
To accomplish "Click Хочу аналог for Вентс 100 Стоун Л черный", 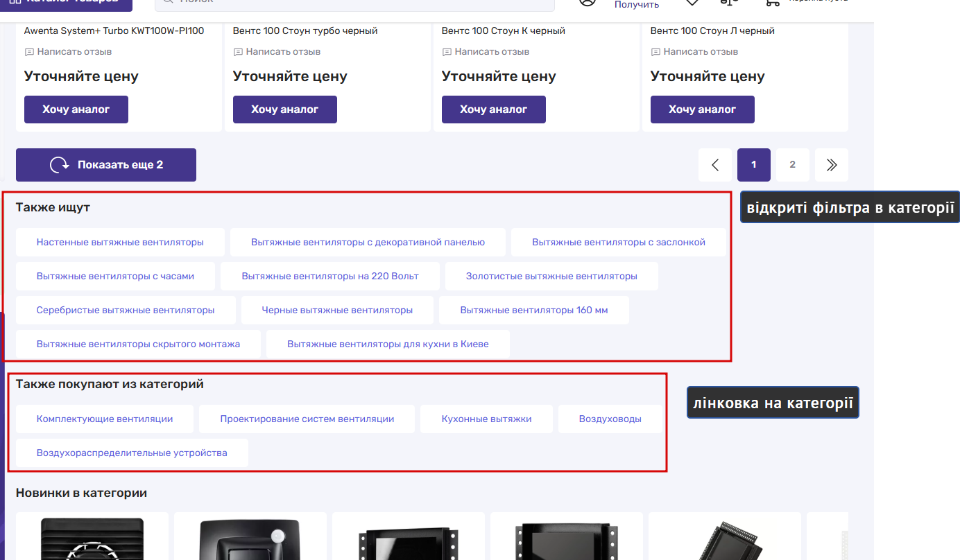I will pos(703,110).
